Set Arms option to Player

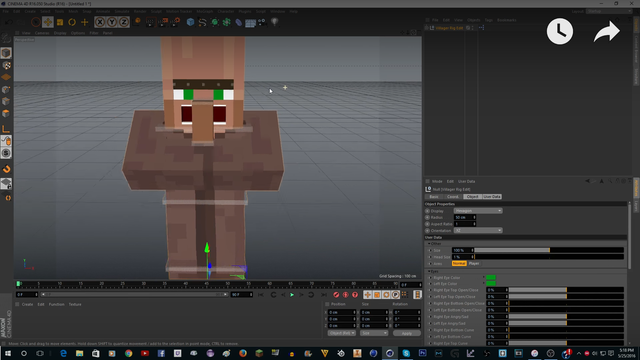click(474, 264)
